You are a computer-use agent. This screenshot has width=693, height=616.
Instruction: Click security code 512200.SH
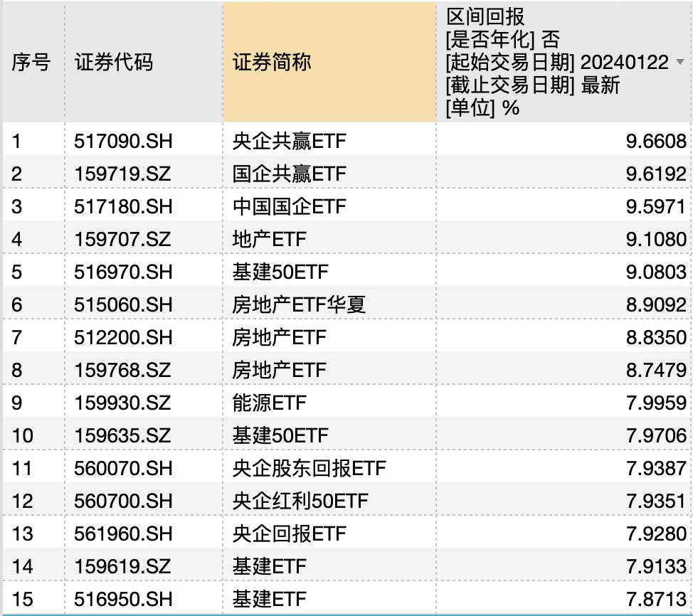click(123, 337)
